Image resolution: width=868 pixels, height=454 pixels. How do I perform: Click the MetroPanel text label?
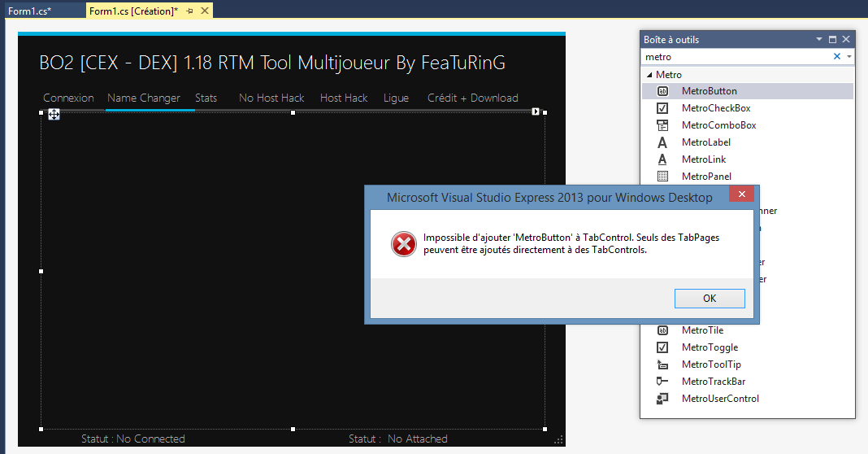(706, 177)
